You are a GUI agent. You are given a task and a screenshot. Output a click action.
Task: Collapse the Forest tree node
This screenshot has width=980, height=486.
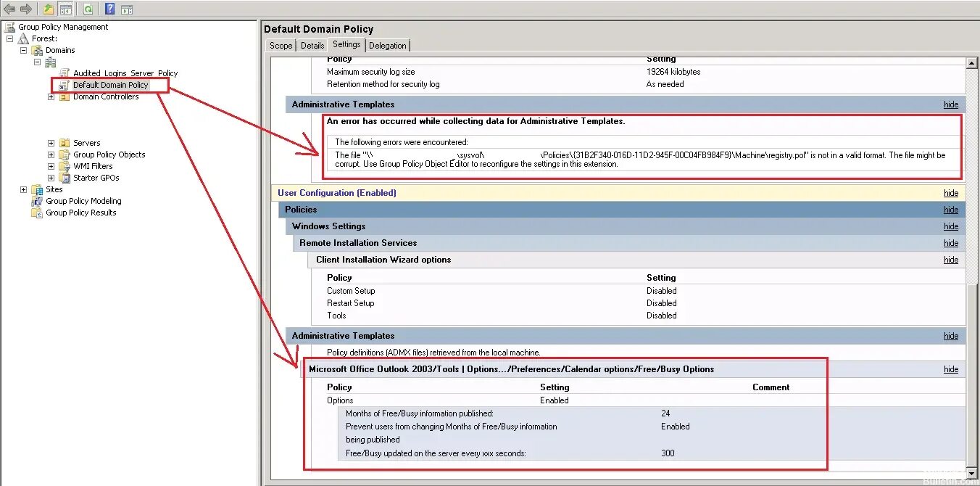[9, 38]
